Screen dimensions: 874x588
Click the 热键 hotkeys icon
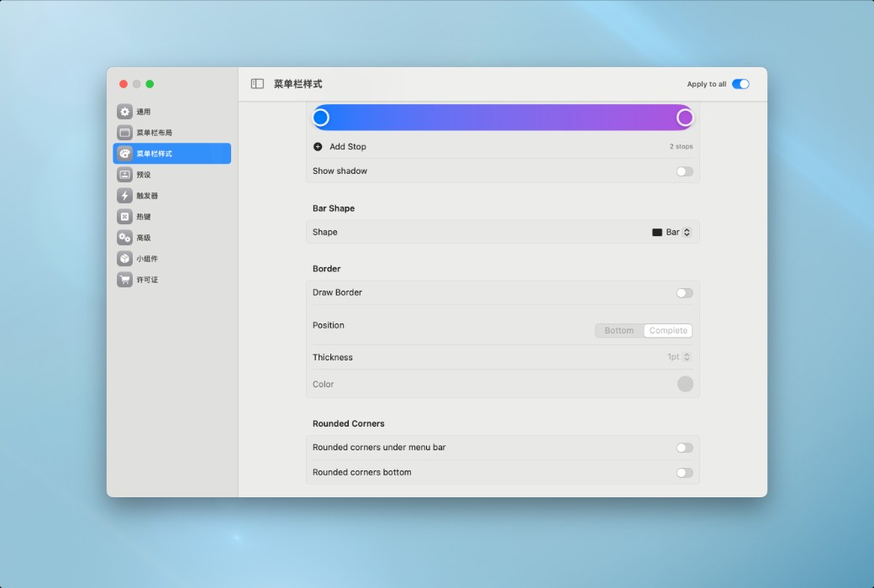(x=125, y=216)
